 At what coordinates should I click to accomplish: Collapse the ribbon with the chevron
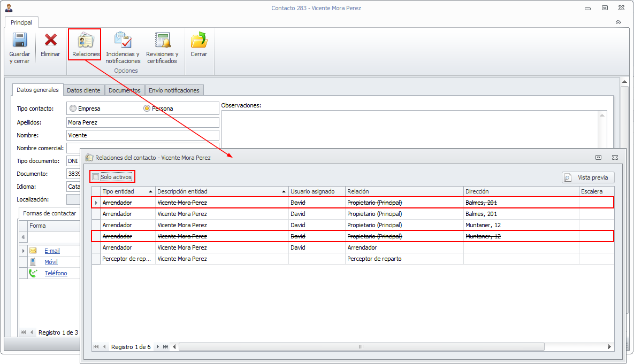coord(618,22)
